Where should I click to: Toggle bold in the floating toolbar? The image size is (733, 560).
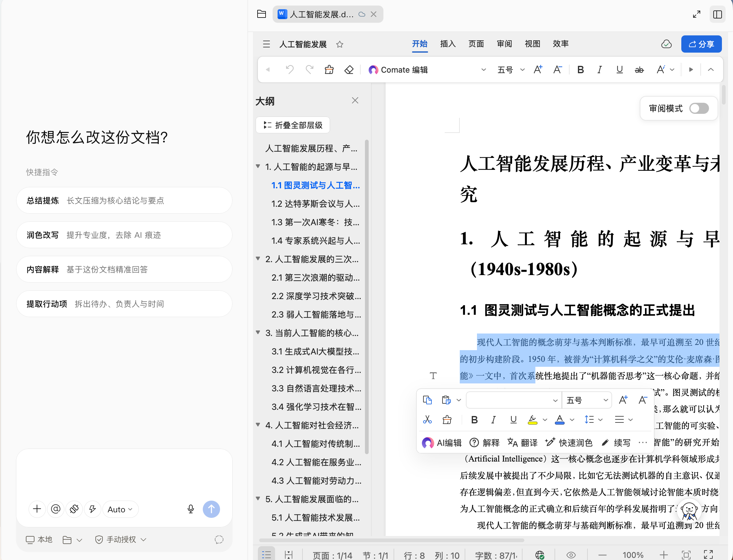[x=474, y=420]
